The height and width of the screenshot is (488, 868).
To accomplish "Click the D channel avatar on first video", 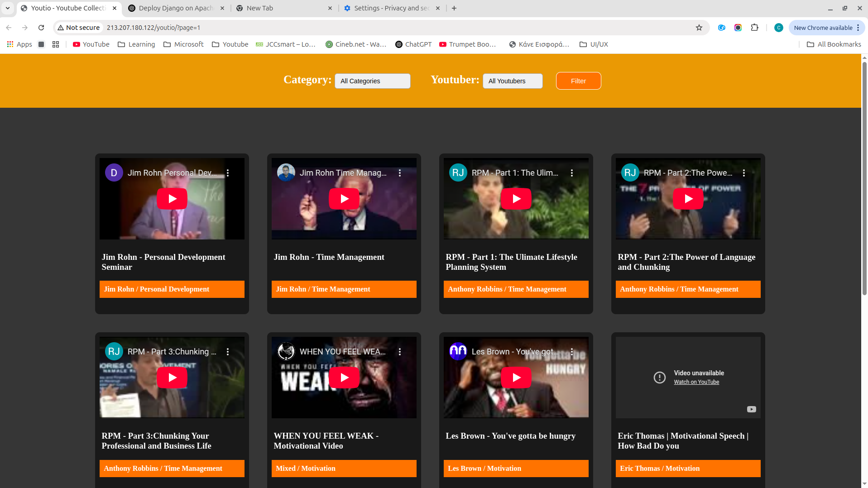I will 114,172.
